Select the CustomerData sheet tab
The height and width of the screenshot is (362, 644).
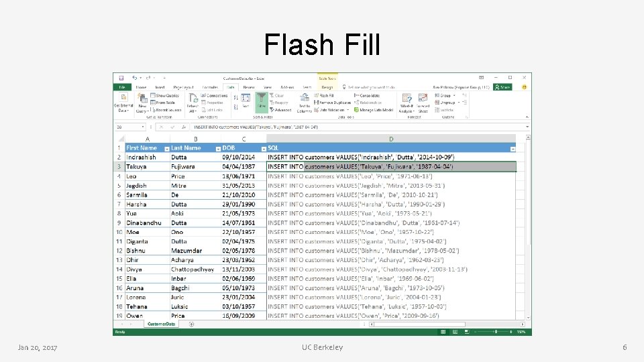tap(162, 324)
